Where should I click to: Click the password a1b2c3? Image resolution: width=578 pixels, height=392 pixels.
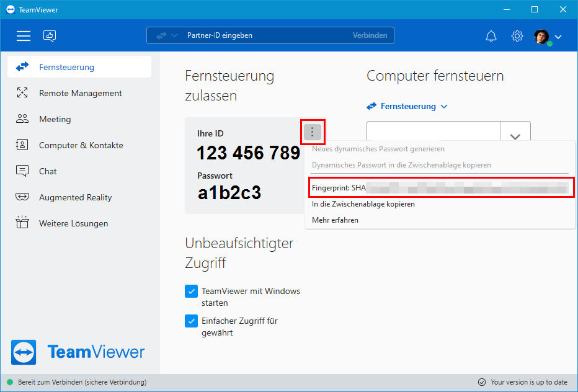click(229, 192)
